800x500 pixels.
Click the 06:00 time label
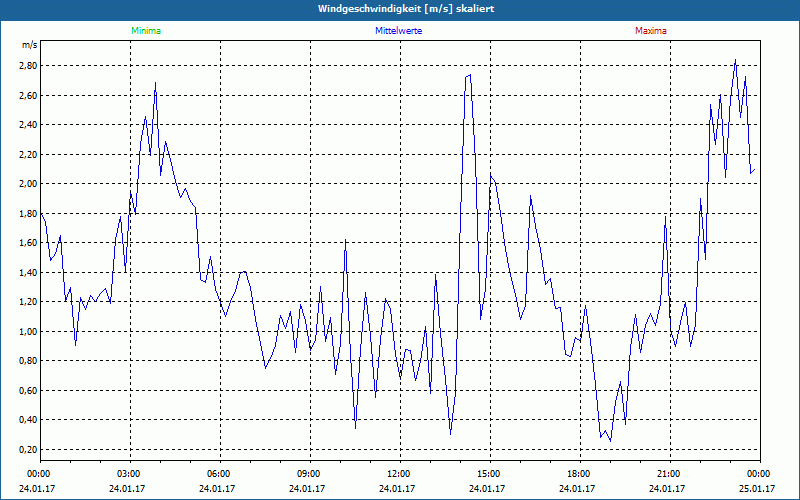pyautogui.click(x=220, y=474)
